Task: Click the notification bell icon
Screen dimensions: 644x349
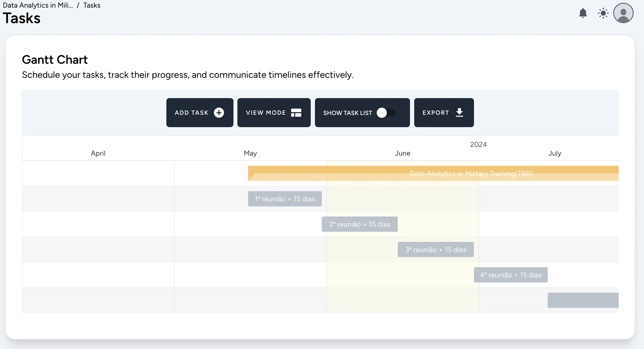Action: [x=584, y=13]
